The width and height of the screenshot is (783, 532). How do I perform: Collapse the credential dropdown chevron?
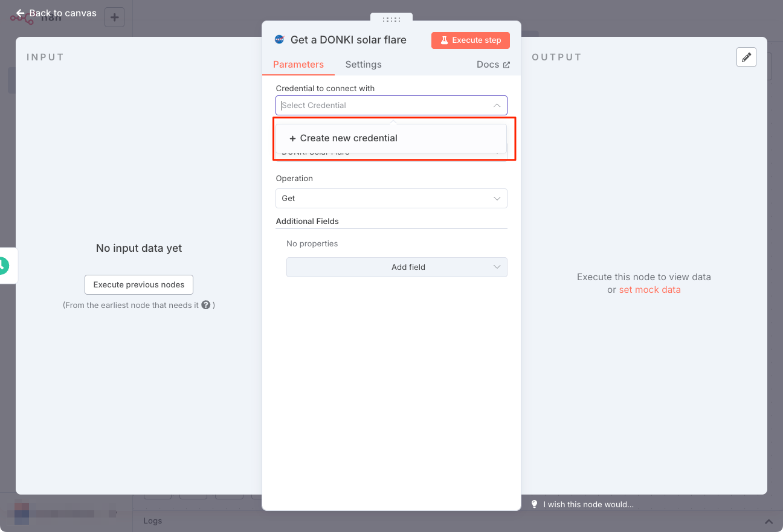pyautogui.click(x=497, y=105)
